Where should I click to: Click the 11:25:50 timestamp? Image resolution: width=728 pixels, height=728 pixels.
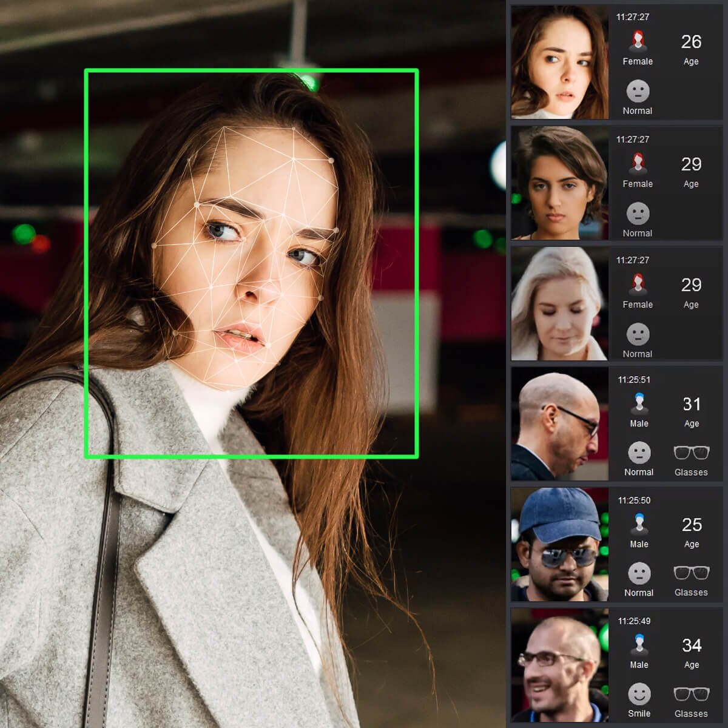634,500
